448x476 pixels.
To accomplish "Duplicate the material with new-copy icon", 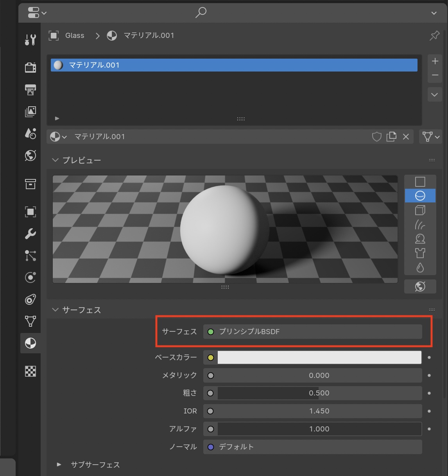I will tap(391, 137).
